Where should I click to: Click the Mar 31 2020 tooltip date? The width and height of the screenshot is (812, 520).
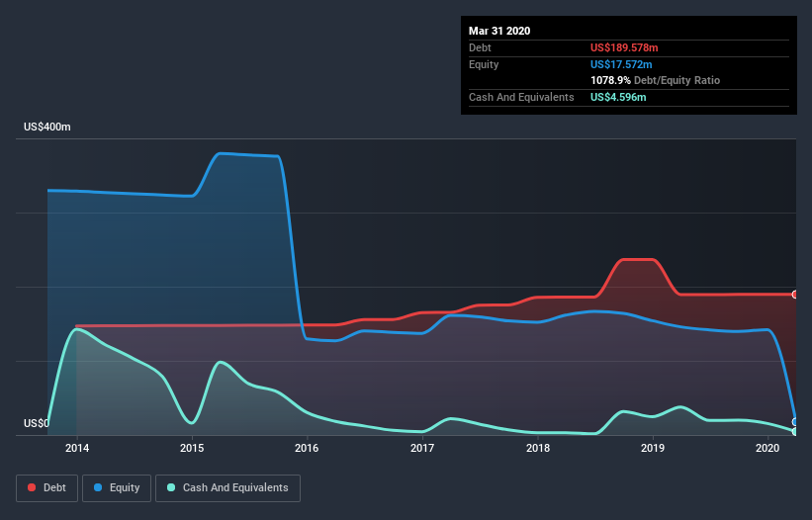[x=499, y=31]
